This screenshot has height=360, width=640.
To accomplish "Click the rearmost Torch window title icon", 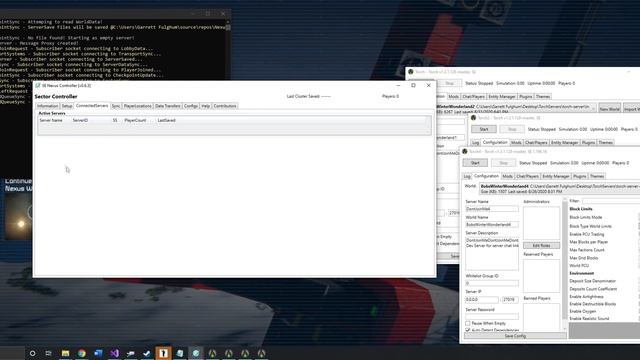I will (411, 72).
